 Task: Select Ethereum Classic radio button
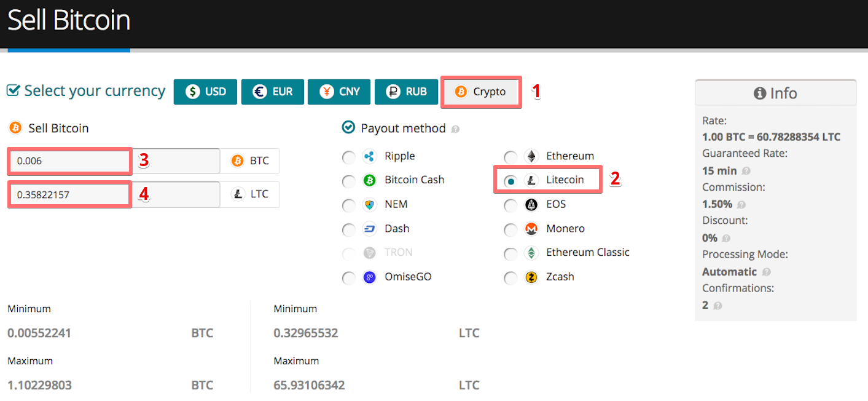coord(510,254)
